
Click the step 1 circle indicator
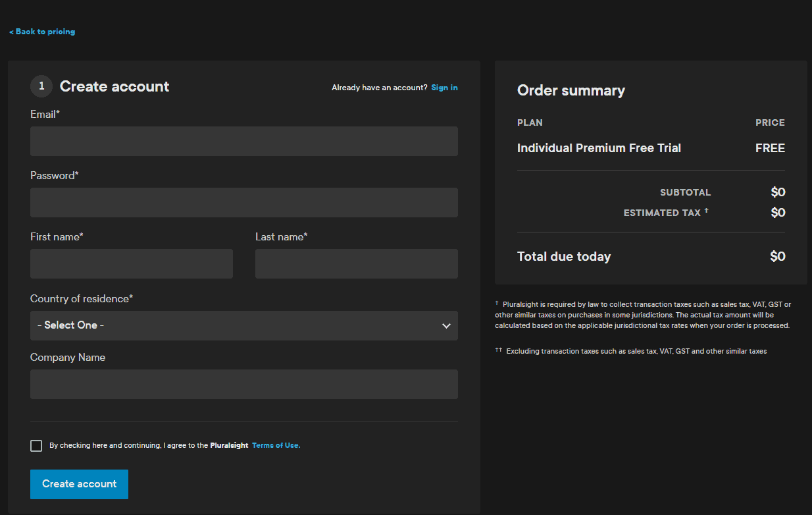[x=41, y=86]
